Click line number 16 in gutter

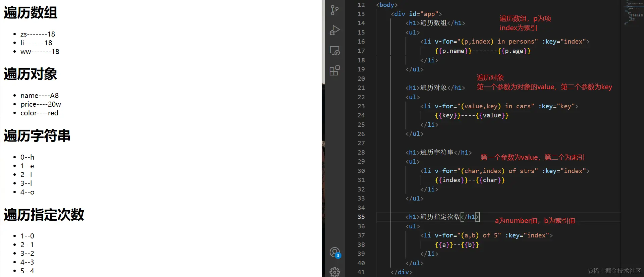[361, 42]
